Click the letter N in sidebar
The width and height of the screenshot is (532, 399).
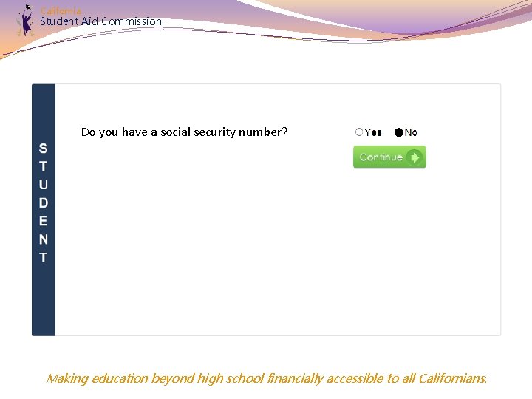point(43,239)
